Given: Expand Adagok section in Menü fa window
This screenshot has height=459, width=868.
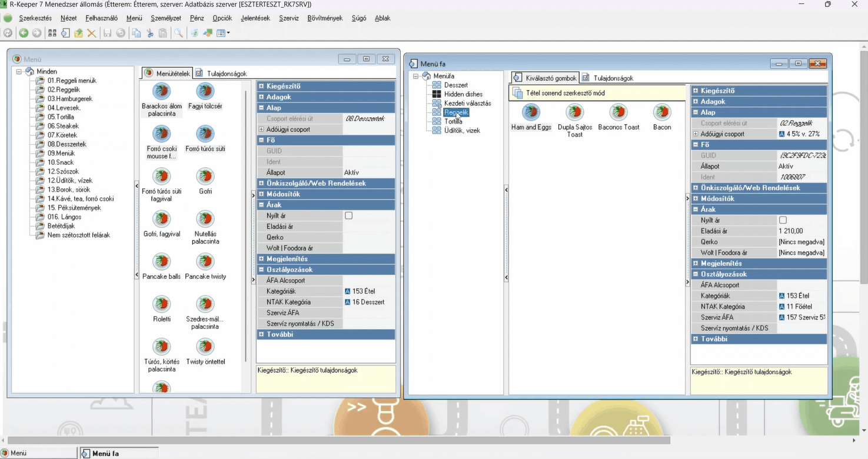Looking at the screenshot, I should 696,102.
